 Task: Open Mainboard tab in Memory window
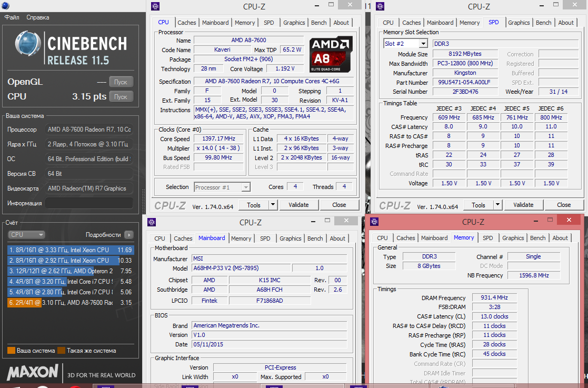tap(434, 238)
